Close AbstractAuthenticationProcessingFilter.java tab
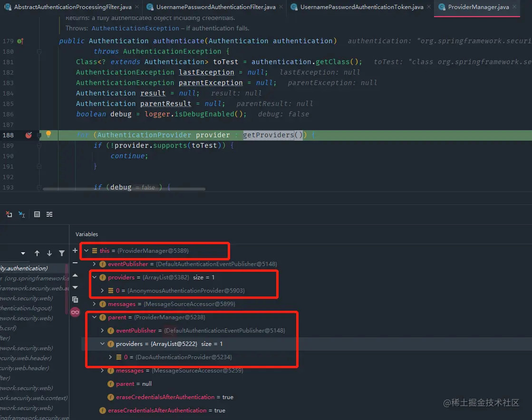This screenshot has width=532, height=420. click(x=136, y=7)
